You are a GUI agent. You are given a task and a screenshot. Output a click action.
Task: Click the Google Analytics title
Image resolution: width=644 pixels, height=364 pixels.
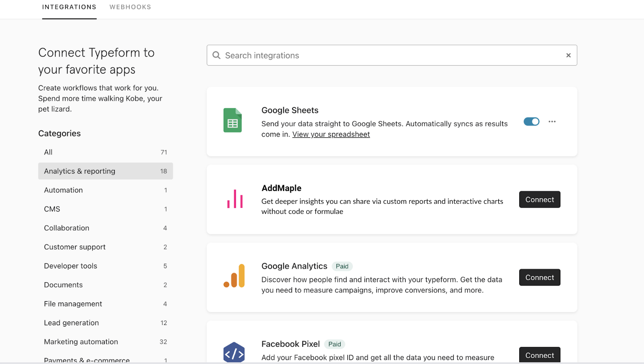[294, 266]
